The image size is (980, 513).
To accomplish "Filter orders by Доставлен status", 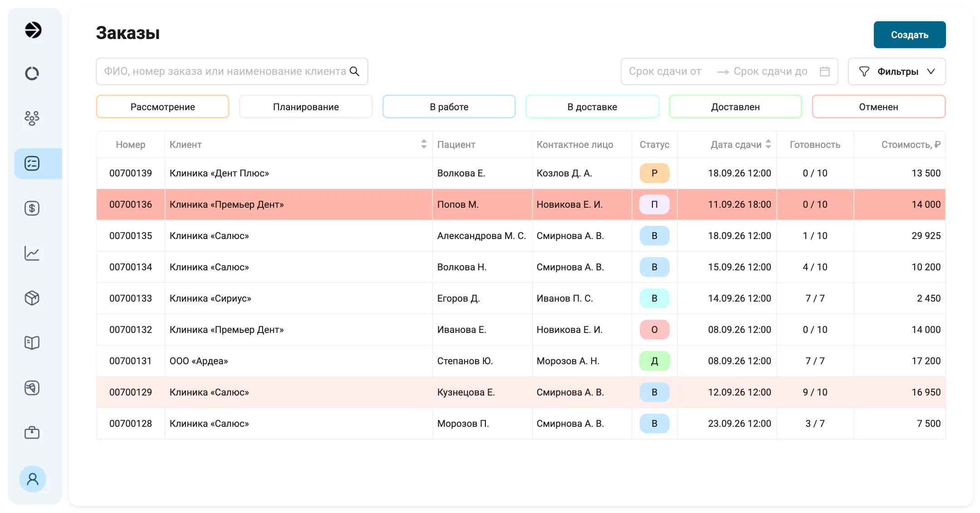I will pos(735,107).
